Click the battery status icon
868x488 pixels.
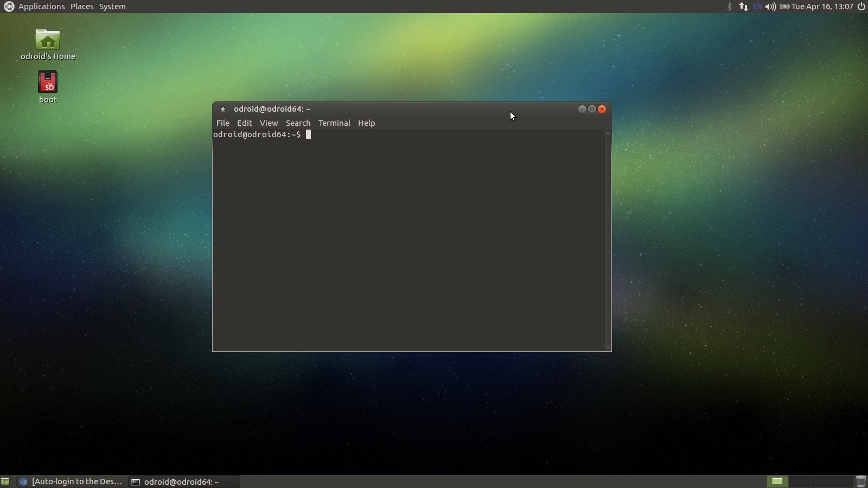[784, 7]
